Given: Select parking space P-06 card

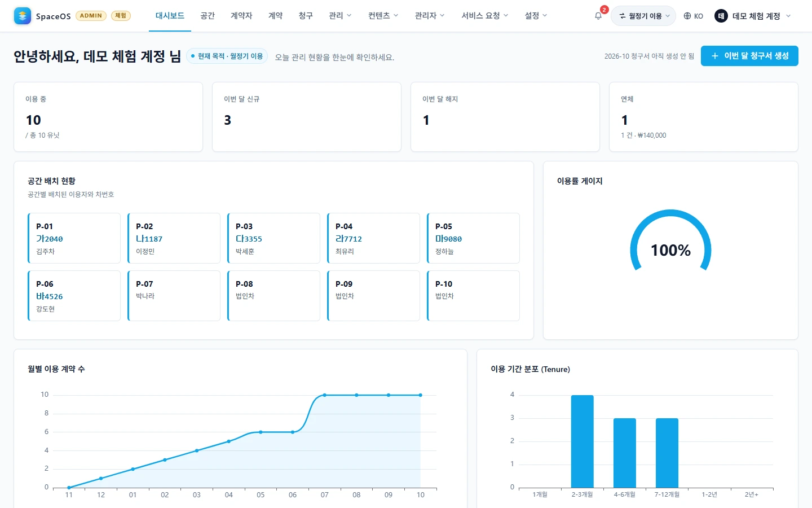Looking at the screenshot, I should click(x=74, y=296).
